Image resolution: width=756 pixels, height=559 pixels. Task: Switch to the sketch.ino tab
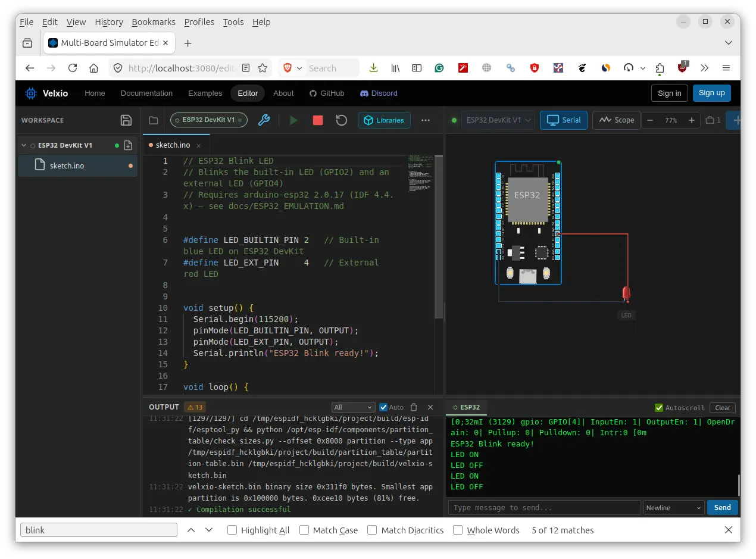click(173, 145)
